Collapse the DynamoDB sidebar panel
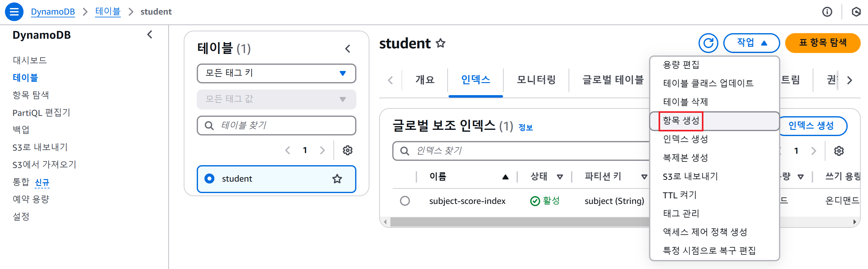The width and height of the screenshot is (868, 269). pos(150,35)
